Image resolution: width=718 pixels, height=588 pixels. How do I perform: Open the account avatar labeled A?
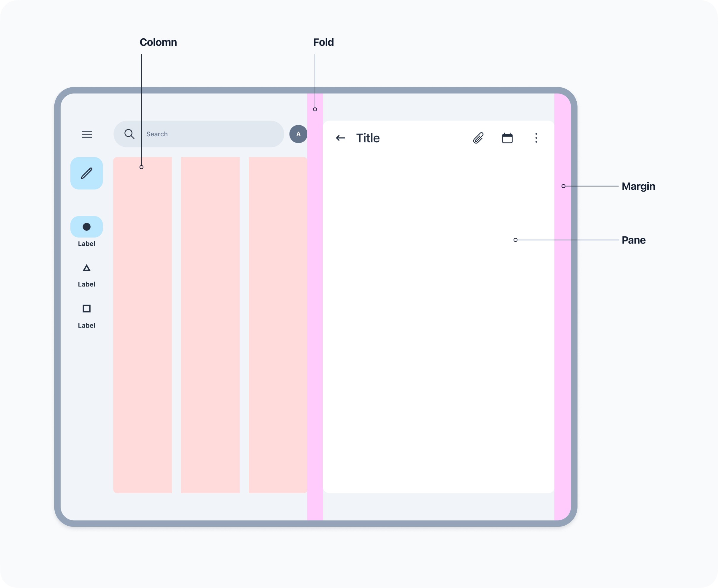click(298, 134)
